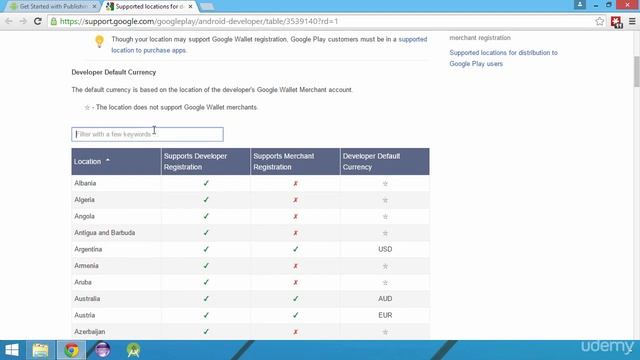Click the USD currency value for Argentina

[x=385, y=249]
